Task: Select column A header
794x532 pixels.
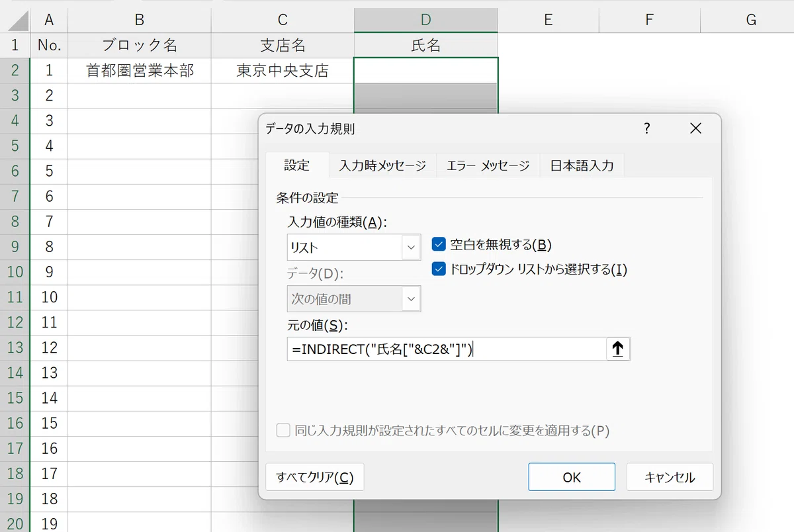Action: point(49,20)
